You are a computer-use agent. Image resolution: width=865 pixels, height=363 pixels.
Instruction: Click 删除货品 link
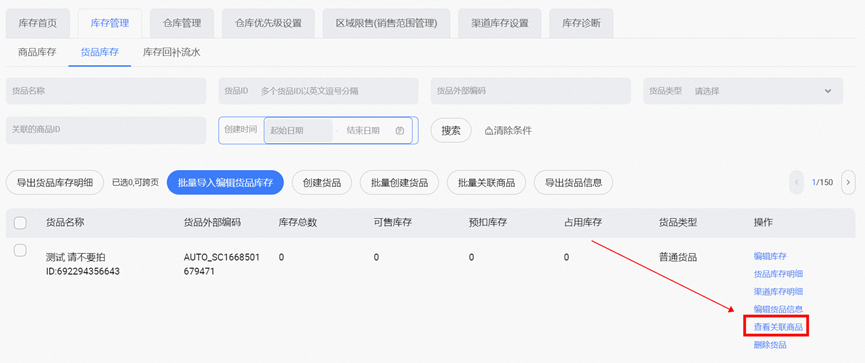coord(770,345)
